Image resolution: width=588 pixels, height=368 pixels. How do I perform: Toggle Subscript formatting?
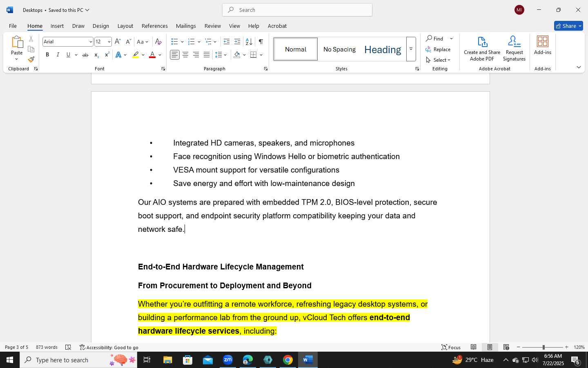coord(96,55)
